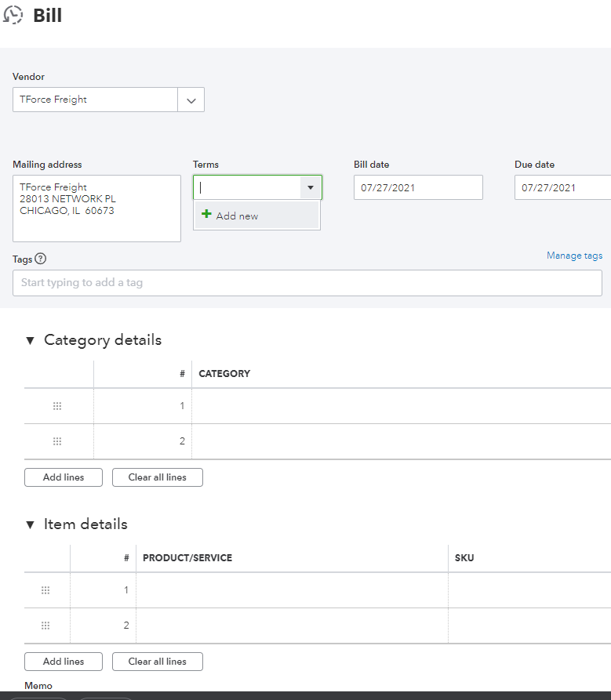Click drag handle icon for item line 1
The height and width of the screenshot is (700, 611).
point(45,590)
